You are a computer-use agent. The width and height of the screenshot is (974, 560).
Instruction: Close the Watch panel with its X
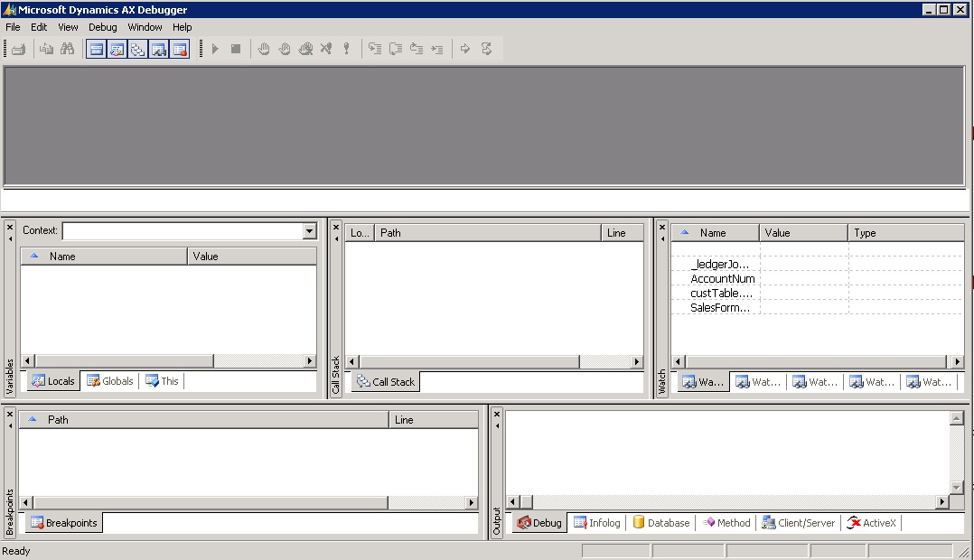pyautogui.click(x=662, y=228)
